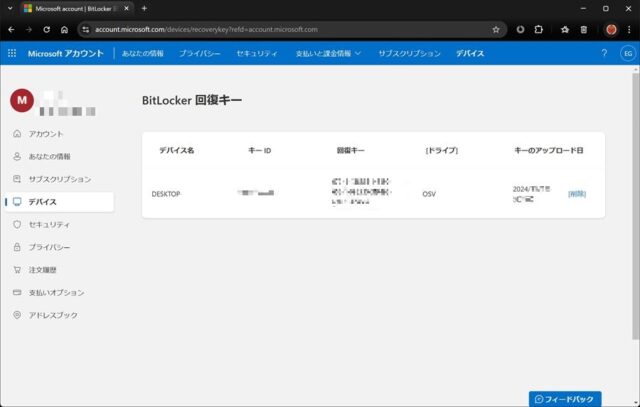Click the red M profile picture
Image resolution: width=640 pixels, height=407 pixels.
[x=22, y=100]
